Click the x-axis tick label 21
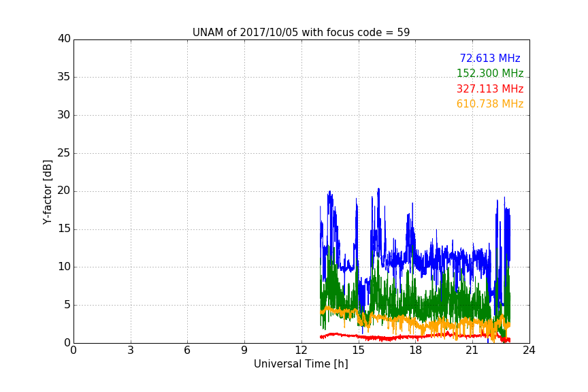The height and width of the screenshot is (392, 588). 472,350
